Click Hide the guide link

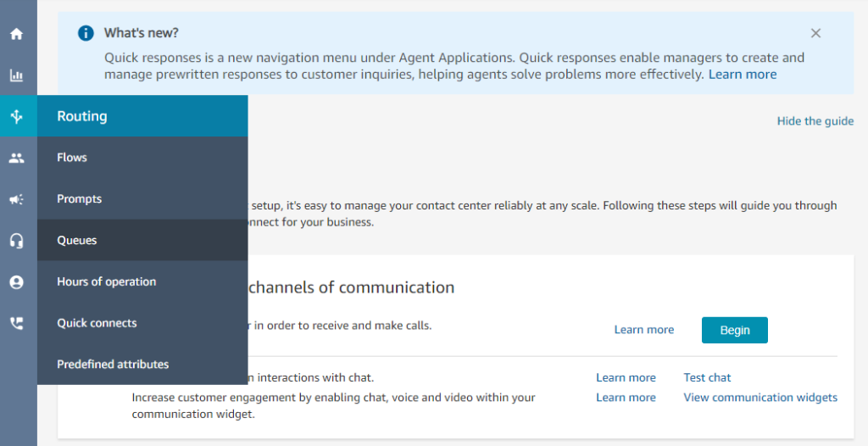tap(815, 121)
